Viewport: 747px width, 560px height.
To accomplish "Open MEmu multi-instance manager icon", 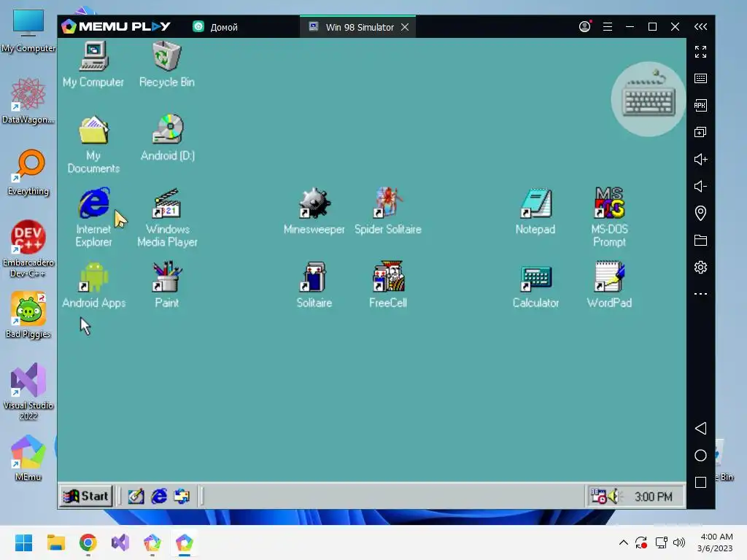I will (700, 132).
